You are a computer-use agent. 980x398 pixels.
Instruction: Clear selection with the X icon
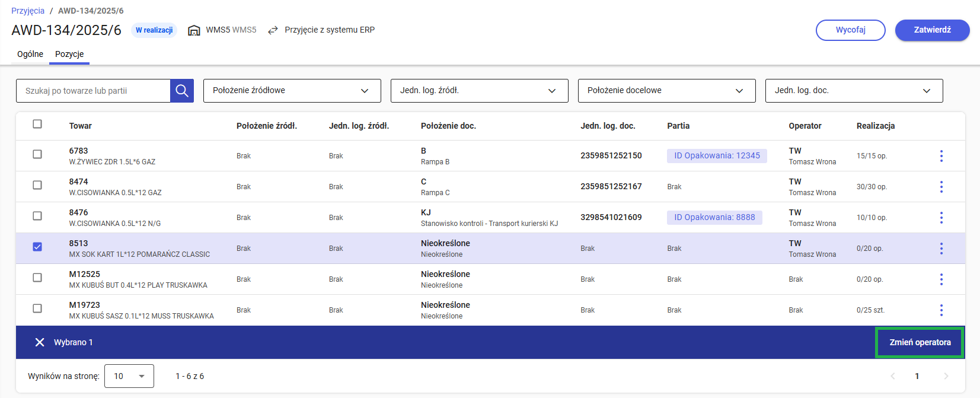40,342
